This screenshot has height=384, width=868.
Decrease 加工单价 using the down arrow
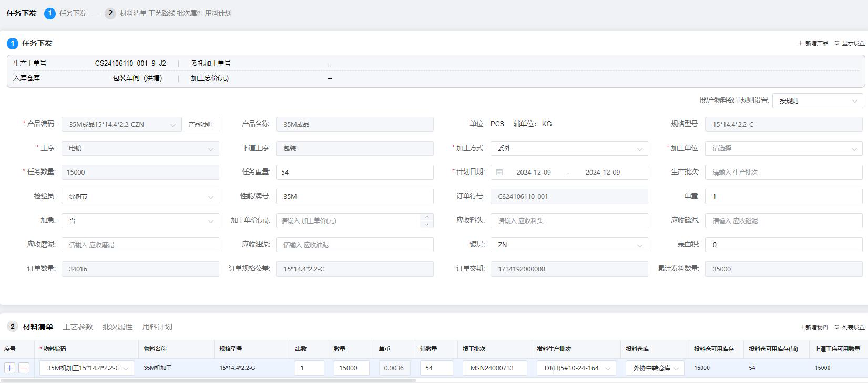427,225
